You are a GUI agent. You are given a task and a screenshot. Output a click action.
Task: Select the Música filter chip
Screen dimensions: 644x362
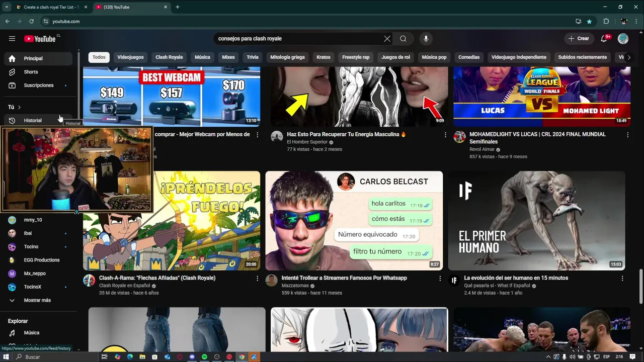(202, 57)
